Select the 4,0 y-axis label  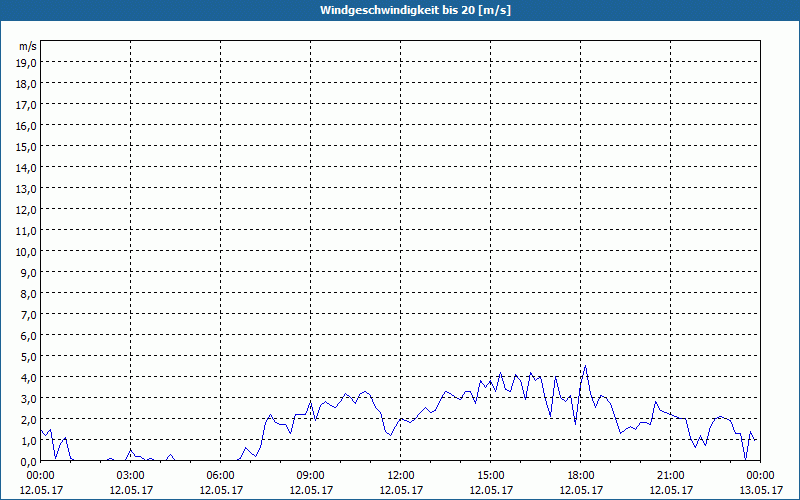(30, 378)
